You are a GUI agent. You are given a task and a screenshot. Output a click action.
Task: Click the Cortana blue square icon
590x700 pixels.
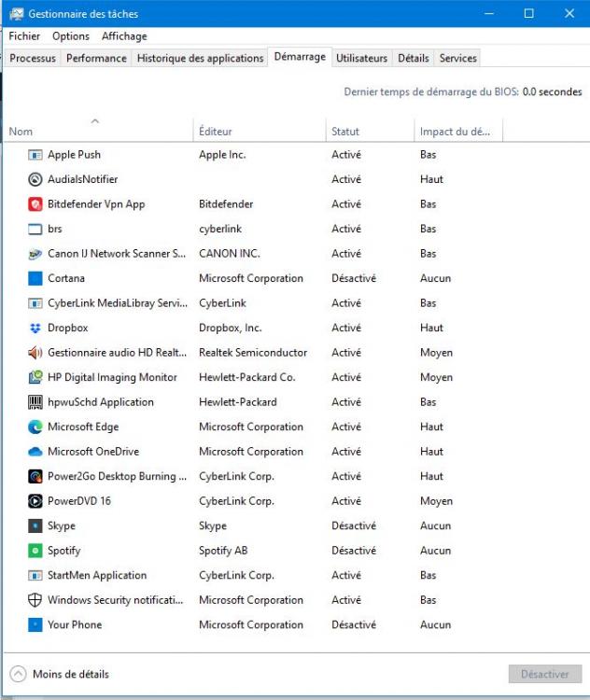coord(35,278)
